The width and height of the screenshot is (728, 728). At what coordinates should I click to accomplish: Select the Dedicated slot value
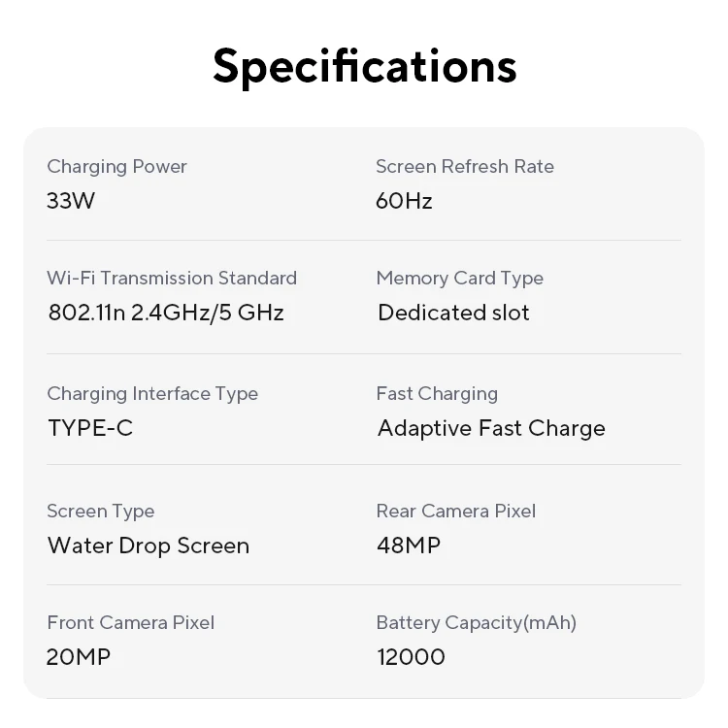point(453,314)
